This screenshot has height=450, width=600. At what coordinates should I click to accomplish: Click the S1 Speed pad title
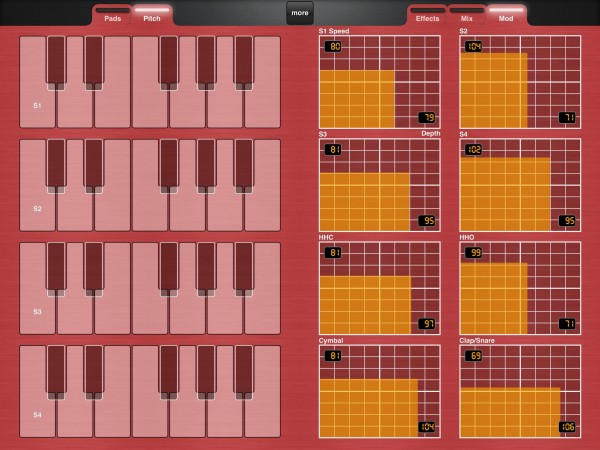[x=334, y=31]
